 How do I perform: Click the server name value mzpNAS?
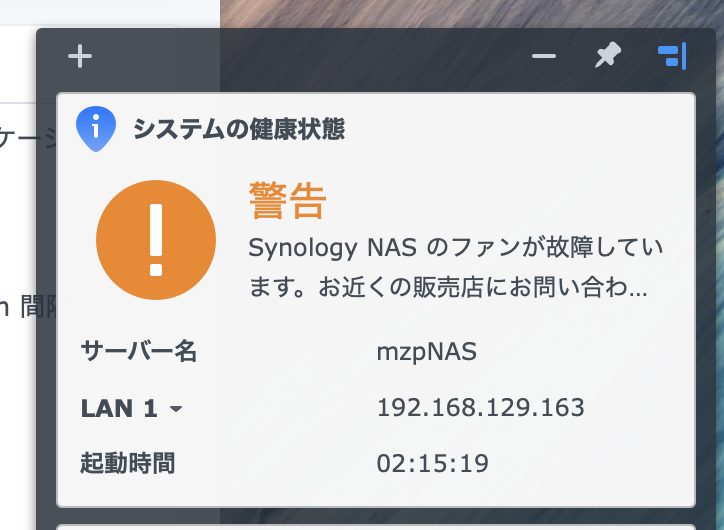[427, 352]
